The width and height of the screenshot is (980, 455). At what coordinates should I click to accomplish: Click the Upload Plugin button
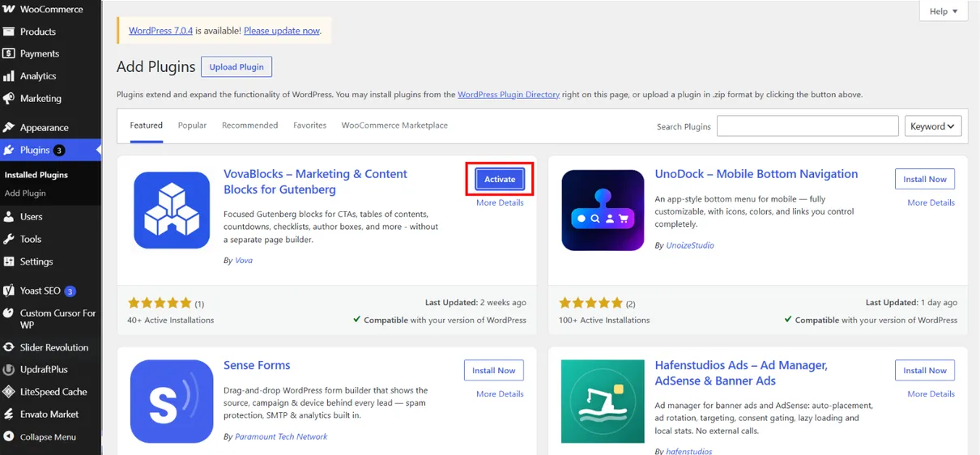(236, 67)
